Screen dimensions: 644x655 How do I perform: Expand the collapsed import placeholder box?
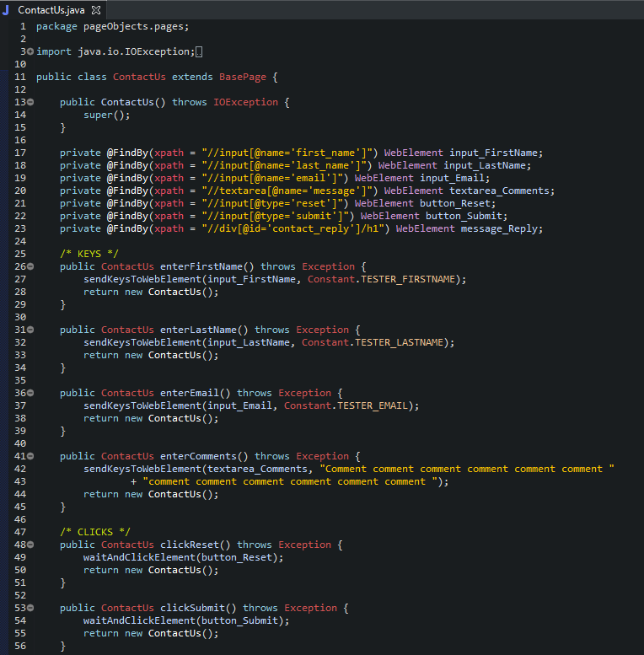point(199,51)
